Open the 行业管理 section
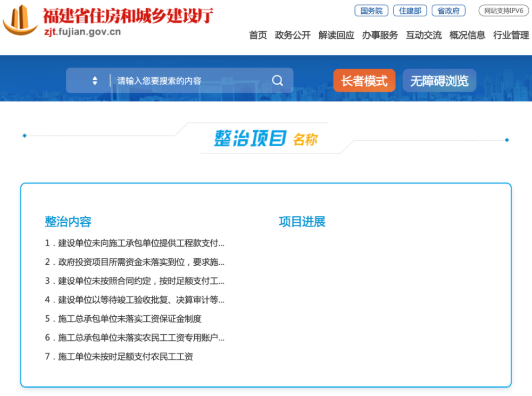This screenshot has height=396, width=532. [511, 35]
